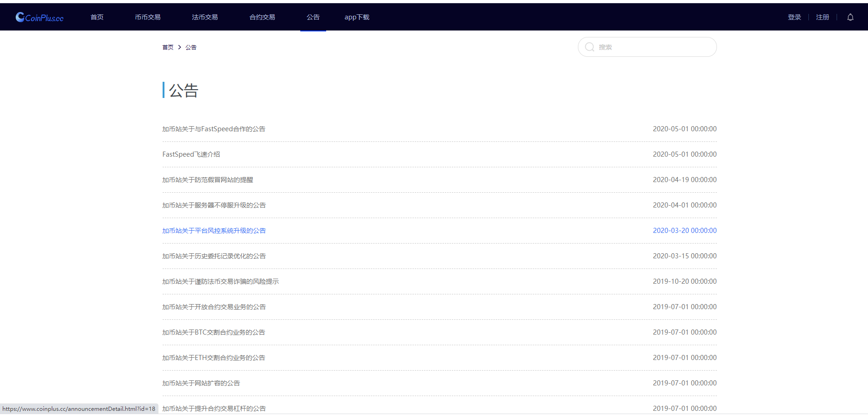The width and height of the screenshot is (868, 415).
Task: Open 加币站关于与FastSpeed合作的公告
Action: tap(214, 129)
